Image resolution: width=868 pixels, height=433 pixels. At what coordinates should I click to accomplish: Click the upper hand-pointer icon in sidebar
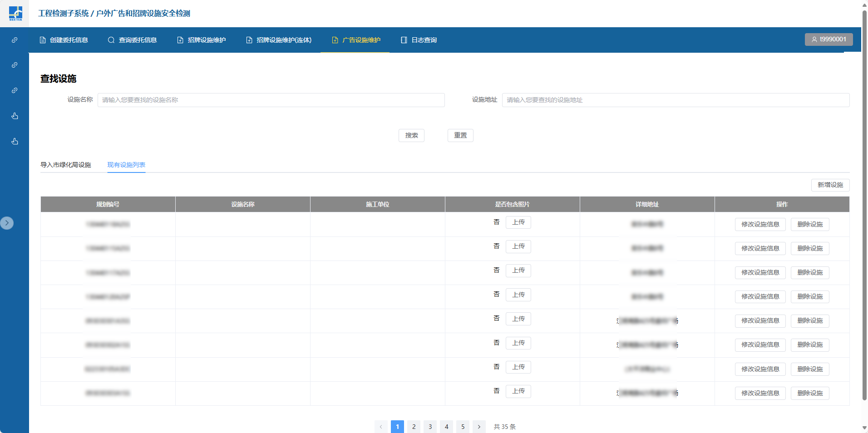(x=15, y=116)
